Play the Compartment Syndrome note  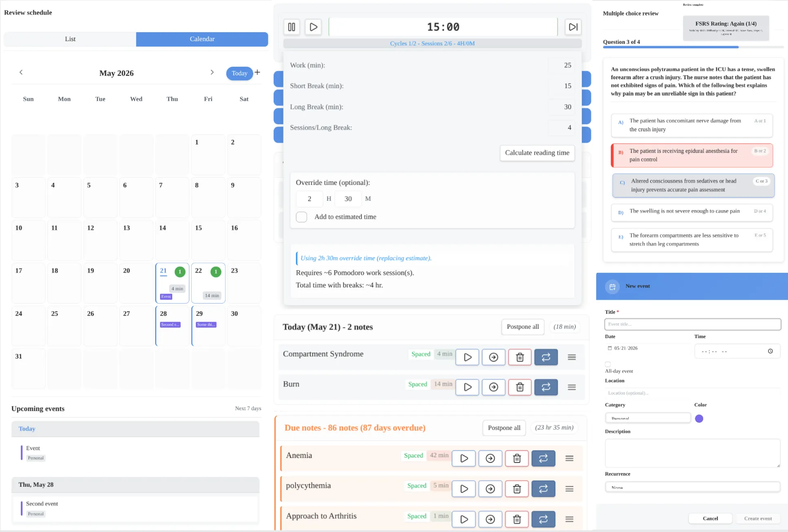pos(467,357)
